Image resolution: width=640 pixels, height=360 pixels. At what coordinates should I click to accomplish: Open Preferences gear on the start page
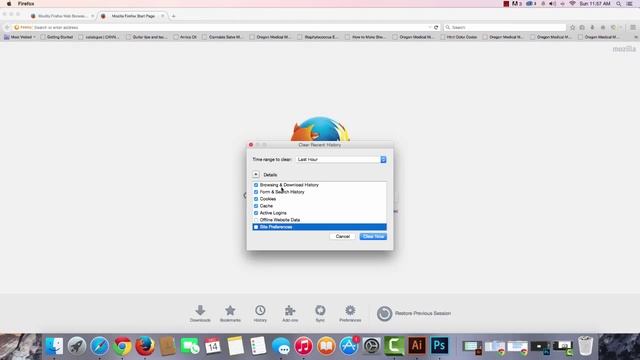pyautogui.click(x=350, y=313)
